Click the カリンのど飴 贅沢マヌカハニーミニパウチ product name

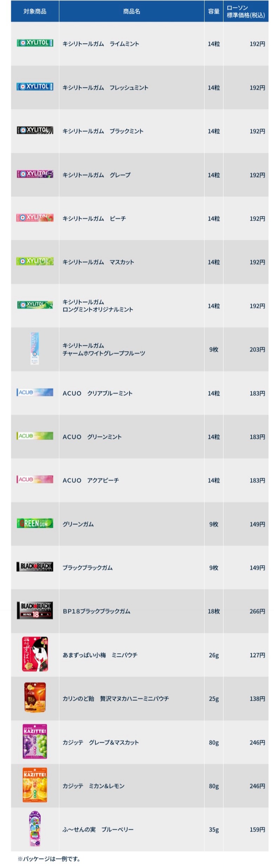tap(116, 698)
